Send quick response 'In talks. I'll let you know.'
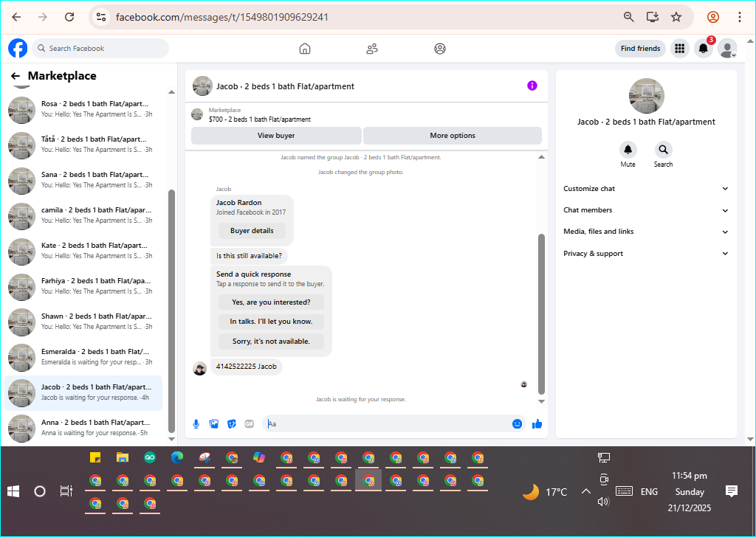The image size is (756, 537). (x=271, y=322)
